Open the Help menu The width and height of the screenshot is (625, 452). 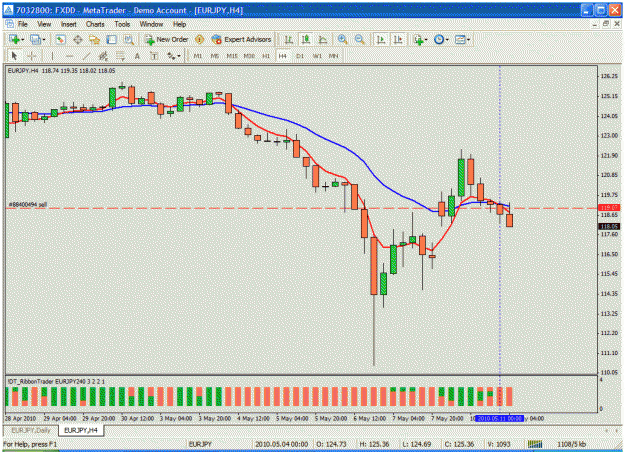tap(180, 24)
